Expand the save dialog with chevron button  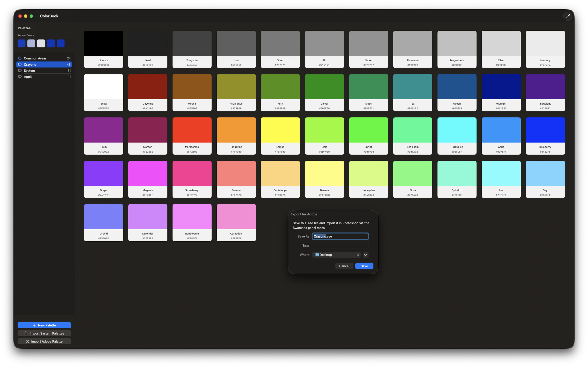[x=365, y=255]
